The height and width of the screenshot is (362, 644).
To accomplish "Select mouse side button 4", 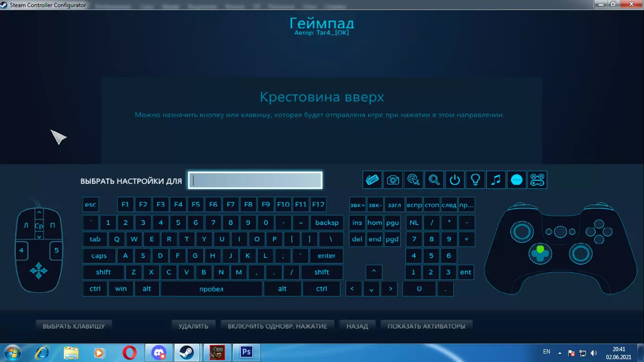I will 21,250.
